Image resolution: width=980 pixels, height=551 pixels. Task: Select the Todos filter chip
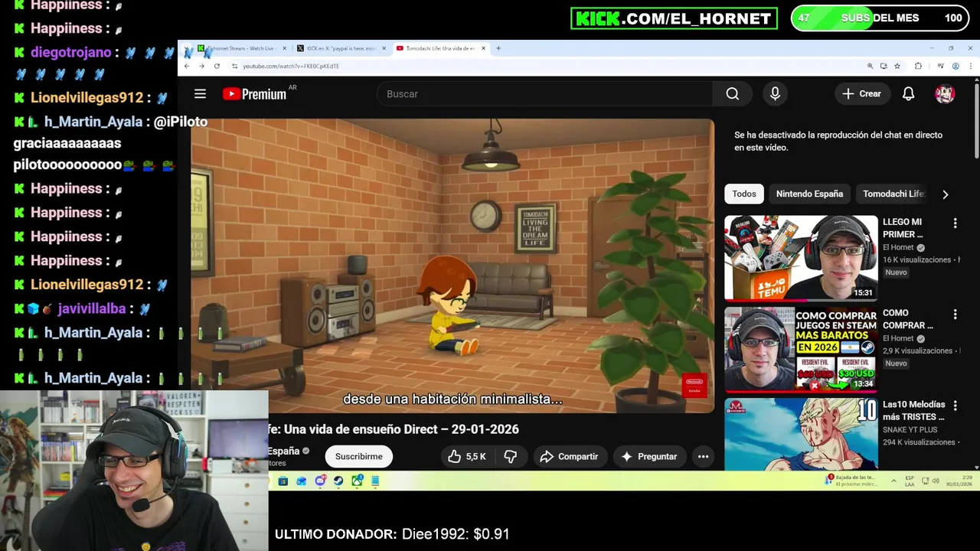tap(744, 194)
